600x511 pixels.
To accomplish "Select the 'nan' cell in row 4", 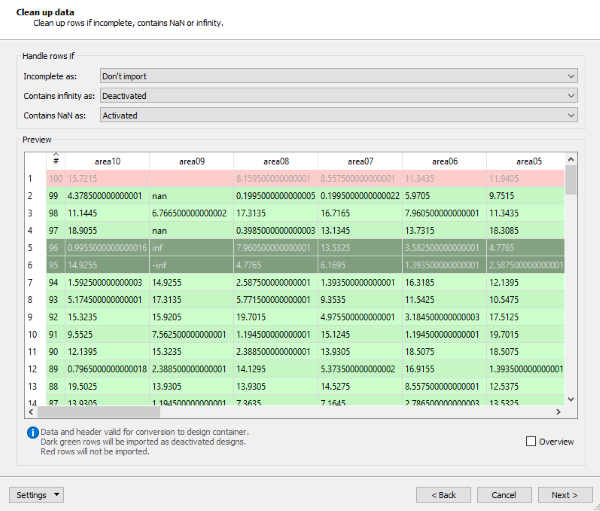I will point(192,230).
